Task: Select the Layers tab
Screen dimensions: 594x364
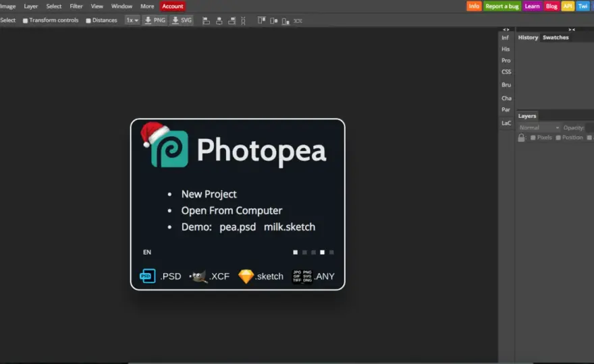Action: [x=527, y=116]
